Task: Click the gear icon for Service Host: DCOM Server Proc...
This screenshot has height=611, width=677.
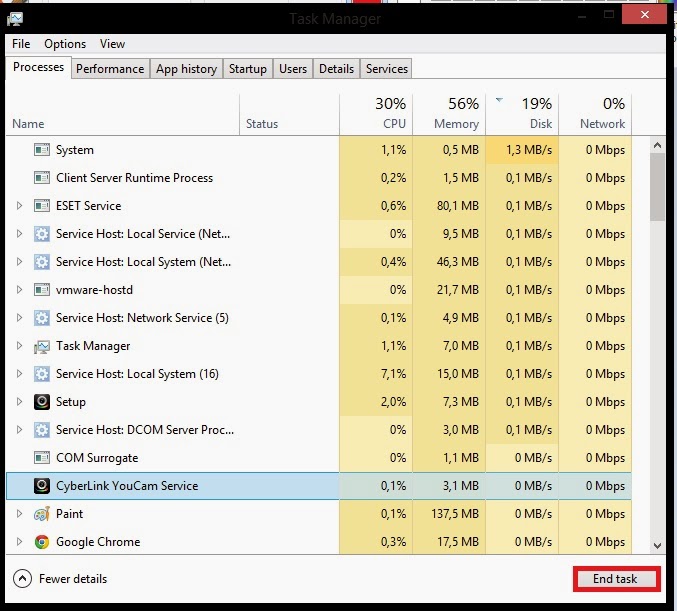Action: tap(42, 430)
